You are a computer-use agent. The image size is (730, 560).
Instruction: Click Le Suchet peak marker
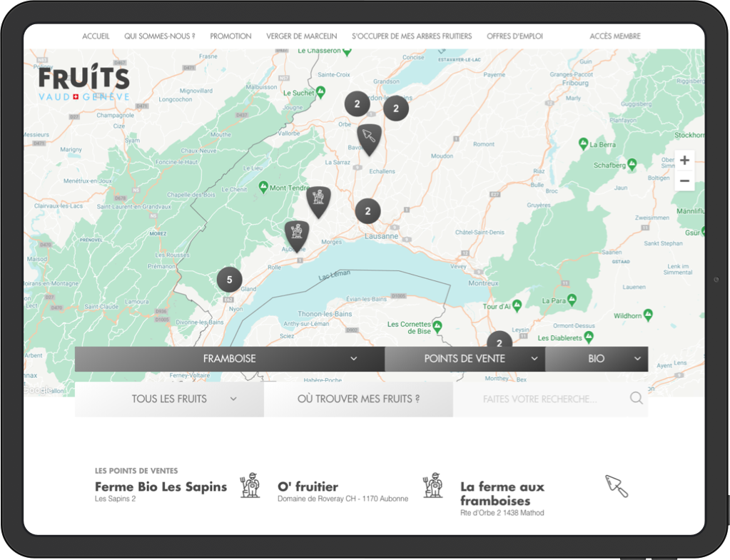[x=321, y=92]
